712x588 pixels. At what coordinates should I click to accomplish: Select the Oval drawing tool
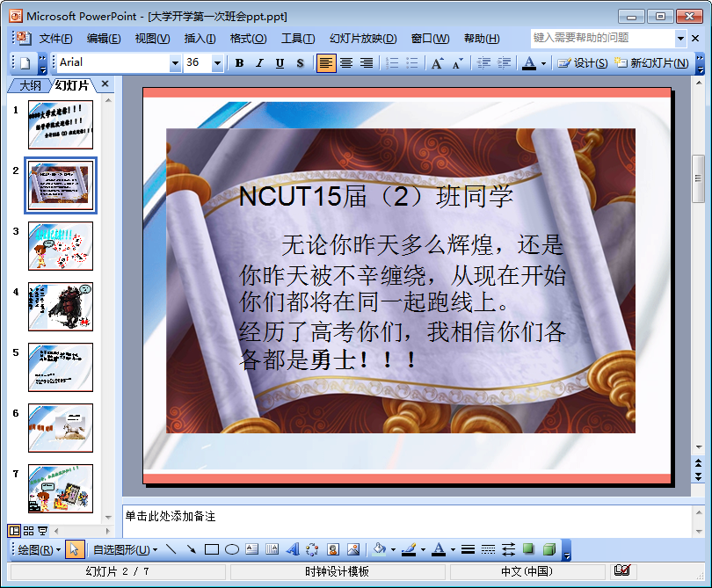point(232,550)
